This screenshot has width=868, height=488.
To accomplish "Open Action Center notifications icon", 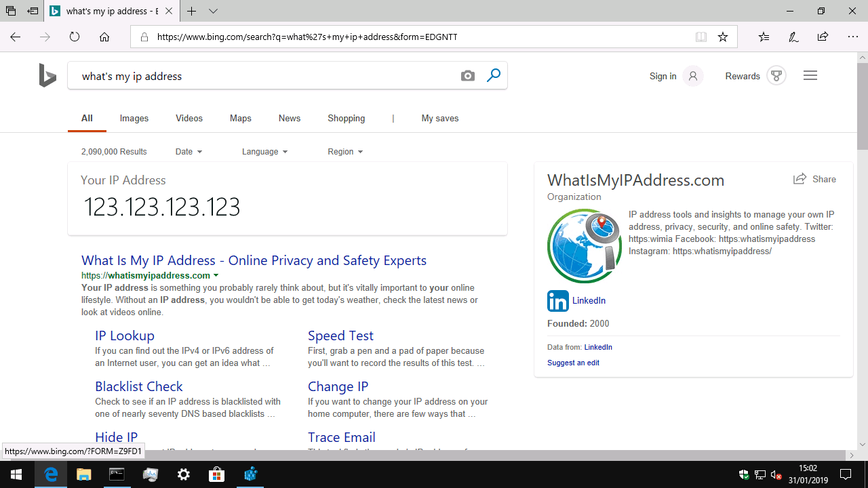I will pos(846,474).
